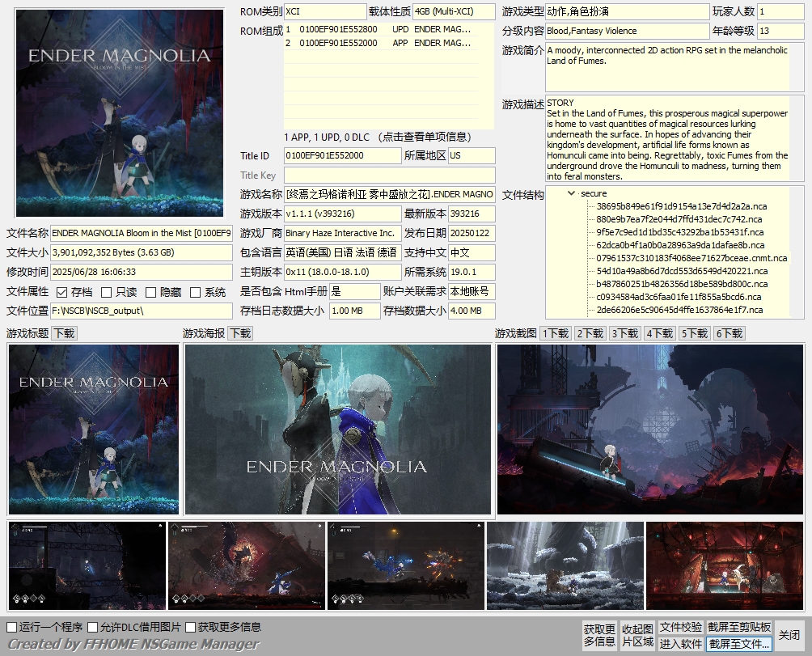Click the 最新版本 393216 field
Viewport: 812px width, 656px height.
[x=472, y=214]
